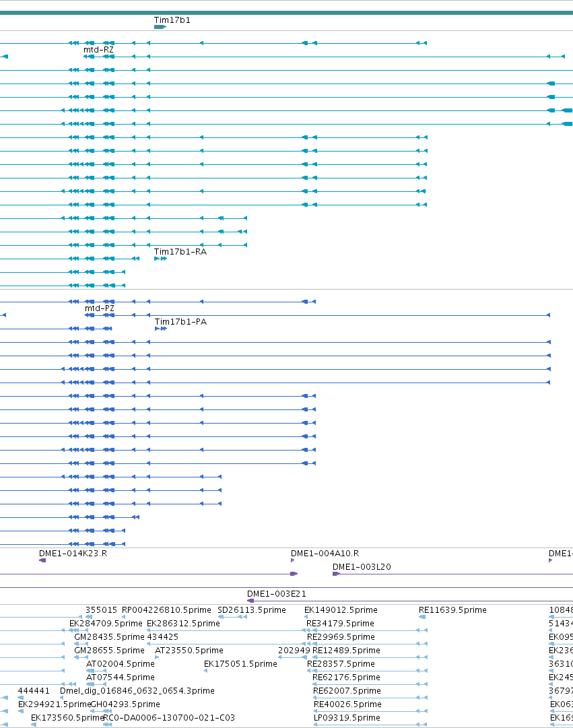Image resolution: width=573 pixels, height=728 pixels.
Task: Open the AT23550.5prime EST label
Action: pos(189,651)
